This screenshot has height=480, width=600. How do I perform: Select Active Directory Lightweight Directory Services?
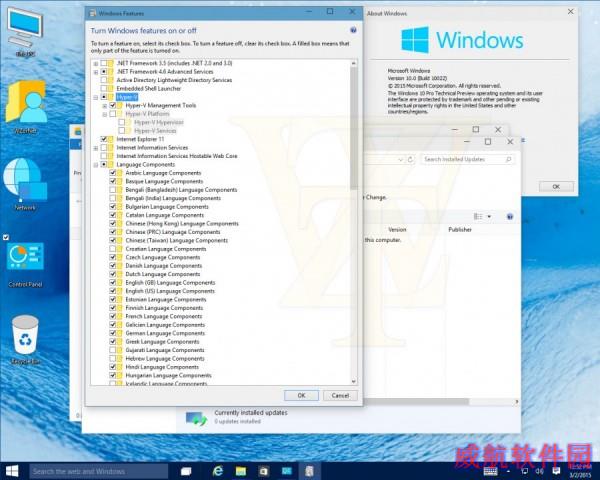174,80
